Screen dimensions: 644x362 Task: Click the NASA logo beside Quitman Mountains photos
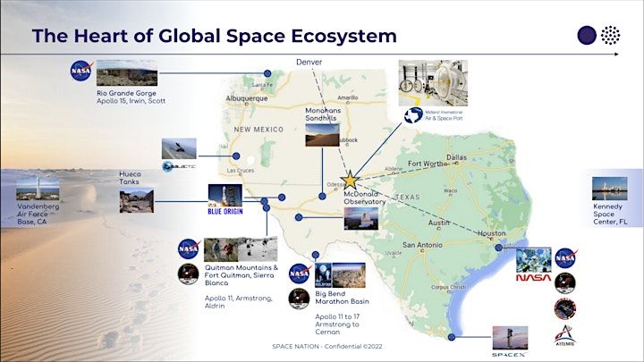(x=188, y=248)
